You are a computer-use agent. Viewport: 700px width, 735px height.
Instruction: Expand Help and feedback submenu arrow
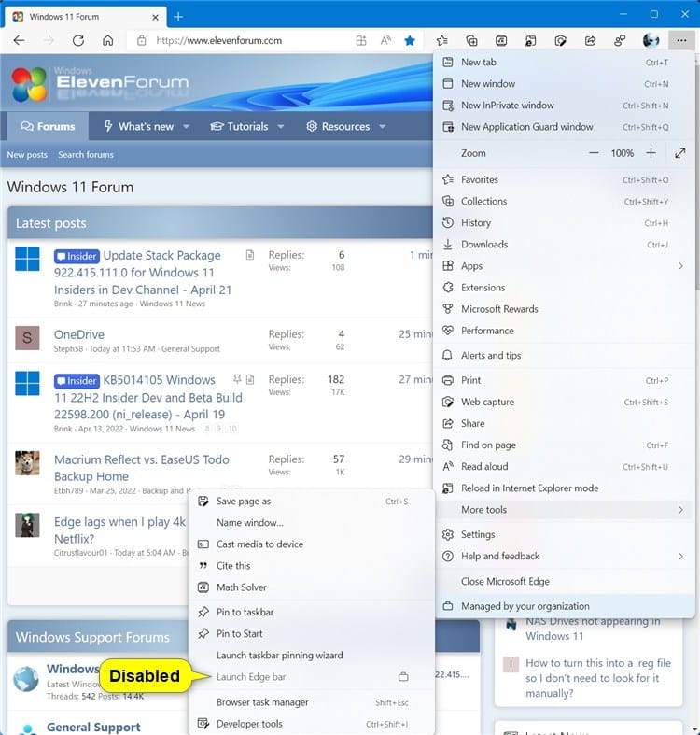[680, 556]
